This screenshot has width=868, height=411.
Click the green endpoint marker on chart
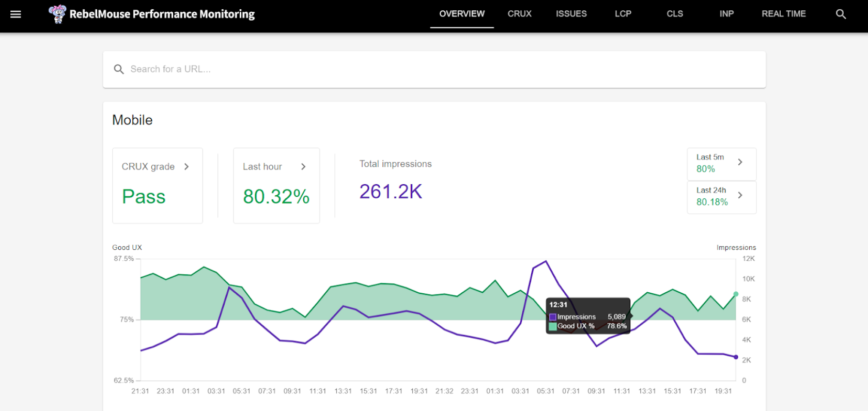[736, 294]
